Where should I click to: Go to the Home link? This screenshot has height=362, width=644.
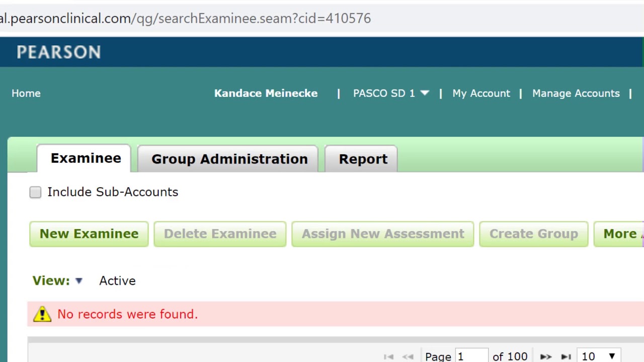click(26, 93)
